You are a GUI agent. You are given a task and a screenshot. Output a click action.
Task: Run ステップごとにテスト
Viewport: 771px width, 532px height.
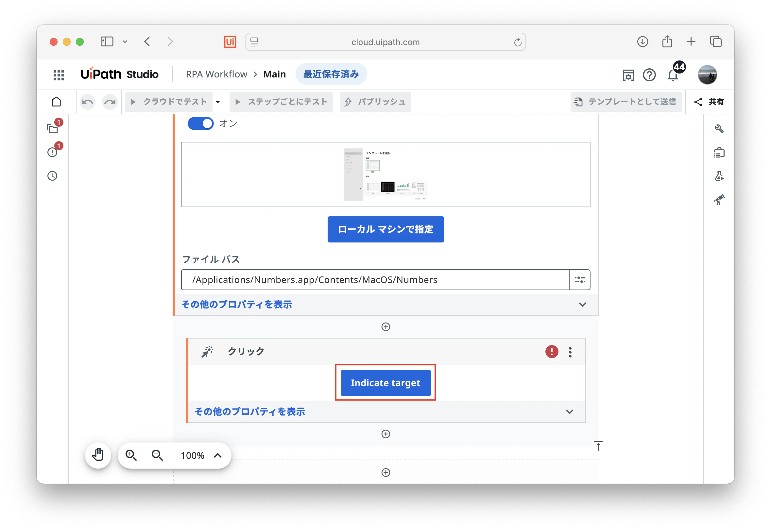281,102
